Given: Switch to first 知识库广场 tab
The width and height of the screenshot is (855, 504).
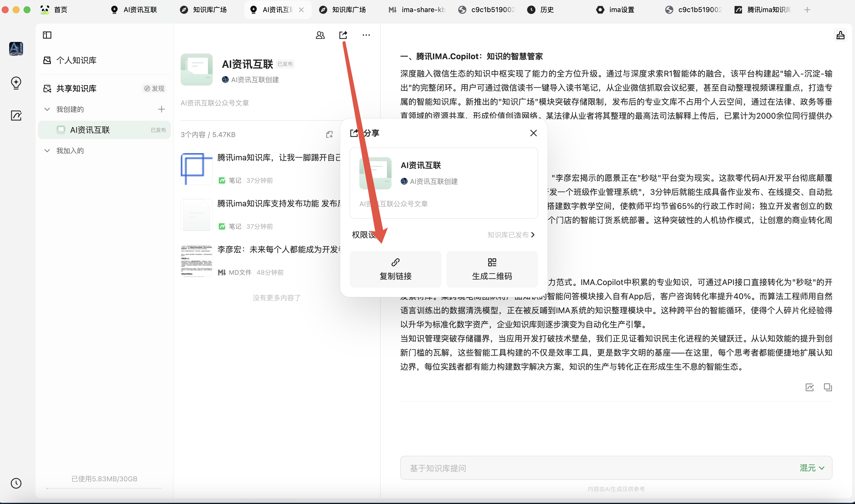Looking at the screenshot, I should click(204, 10).
